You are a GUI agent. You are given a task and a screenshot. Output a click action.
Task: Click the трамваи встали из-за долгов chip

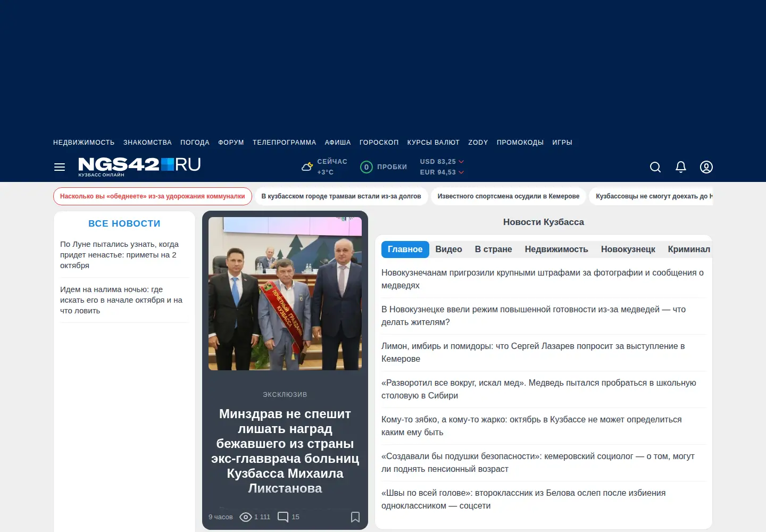point(342,196)
